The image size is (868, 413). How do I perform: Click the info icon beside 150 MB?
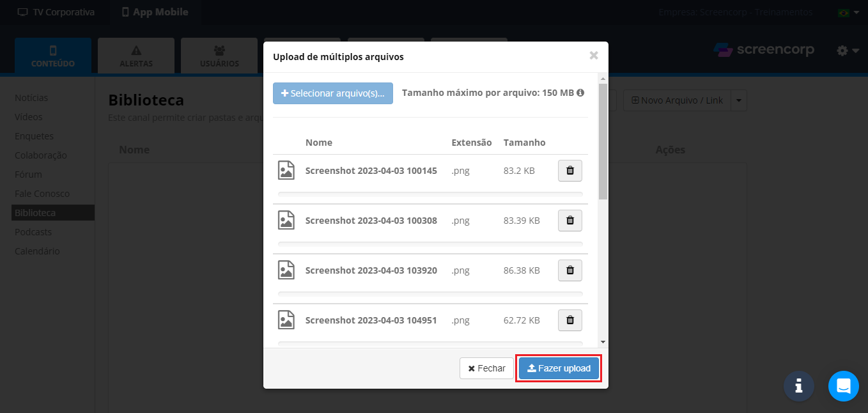pyautogui.click(x=580, y=93)
